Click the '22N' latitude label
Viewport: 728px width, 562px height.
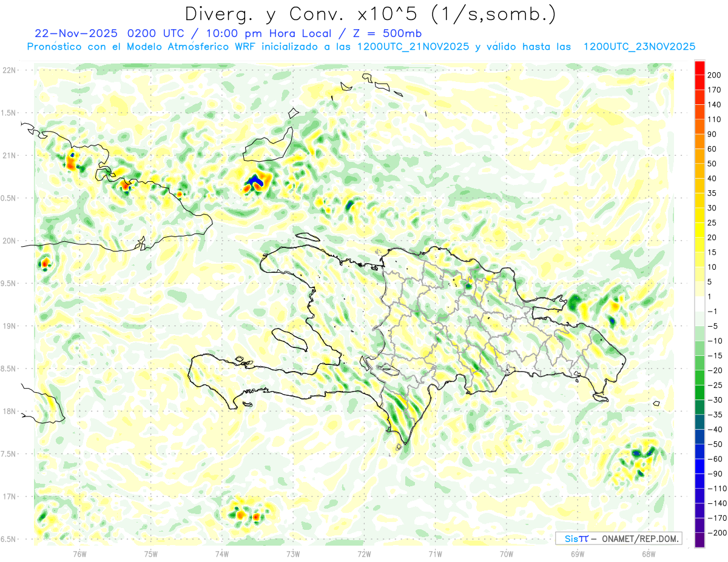(x=8, y=70)
